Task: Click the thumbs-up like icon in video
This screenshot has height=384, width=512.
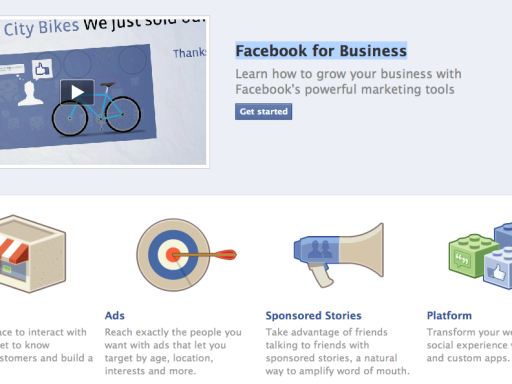Action: tap(42, 69)
